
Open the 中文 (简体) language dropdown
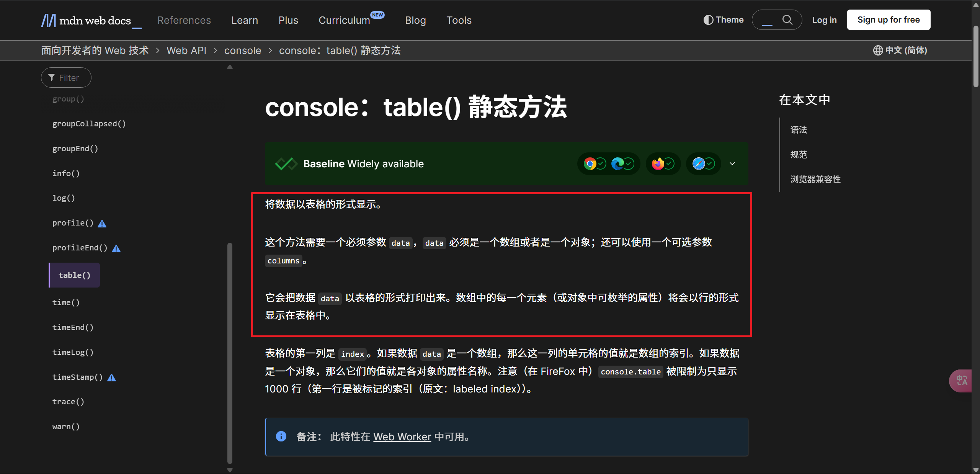pos(900,51)
